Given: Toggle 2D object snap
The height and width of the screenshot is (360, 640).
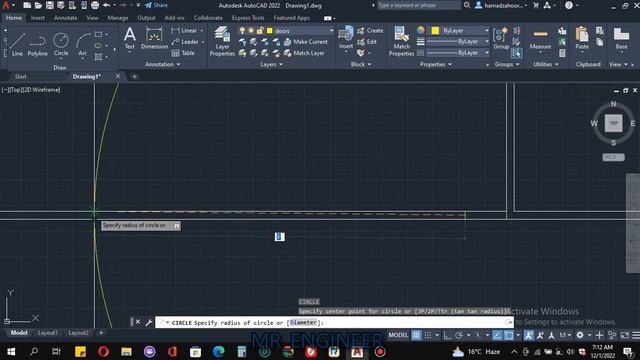Looking at the screenshot, I should click(x=509, y=335).
